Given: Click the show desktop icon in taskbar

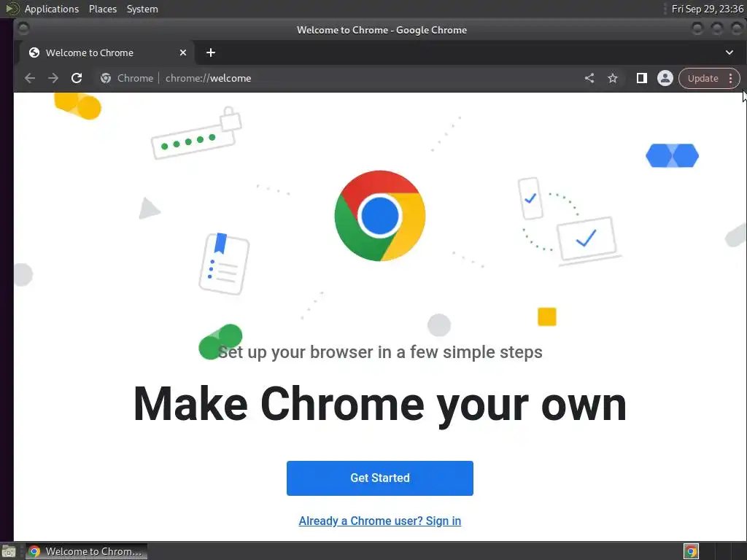Looking at the screenshot, I should tap(9, 552).
